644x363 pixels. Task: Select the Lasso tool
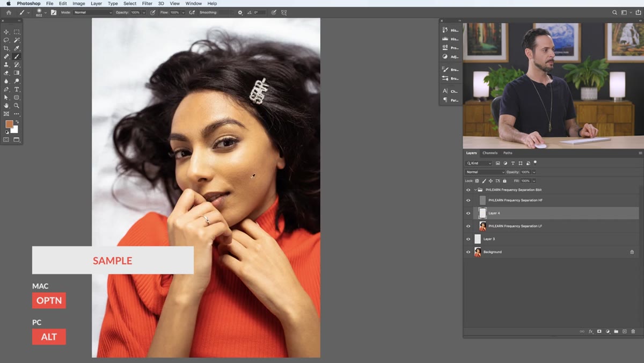click(6, 40)
